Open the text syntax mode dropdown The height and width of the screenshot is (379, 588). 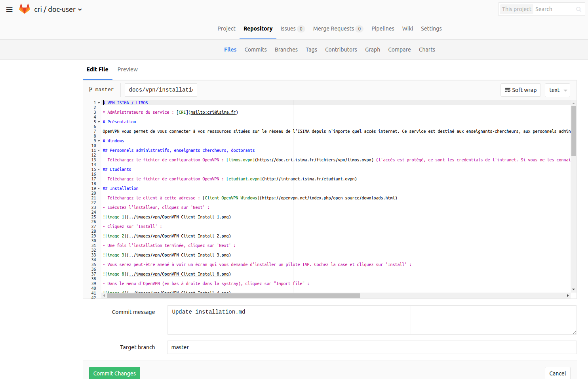pos(558,90)
